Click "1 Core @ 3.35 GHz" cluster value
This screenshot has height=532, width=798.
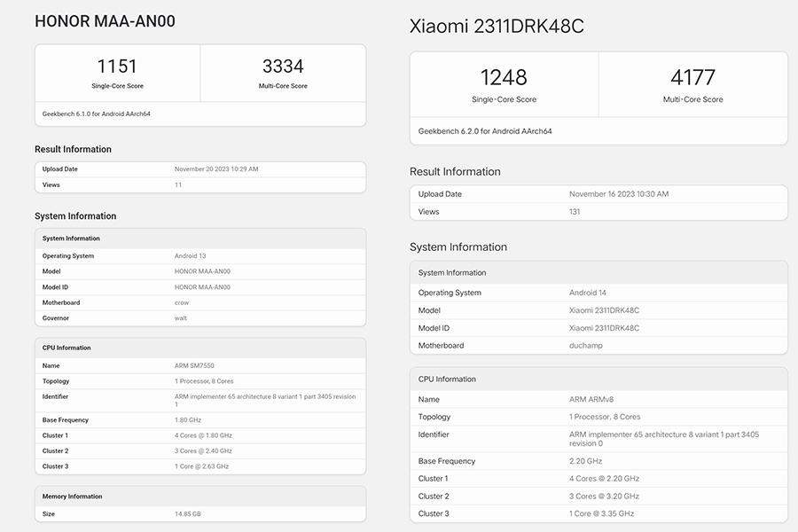[601, 513]
